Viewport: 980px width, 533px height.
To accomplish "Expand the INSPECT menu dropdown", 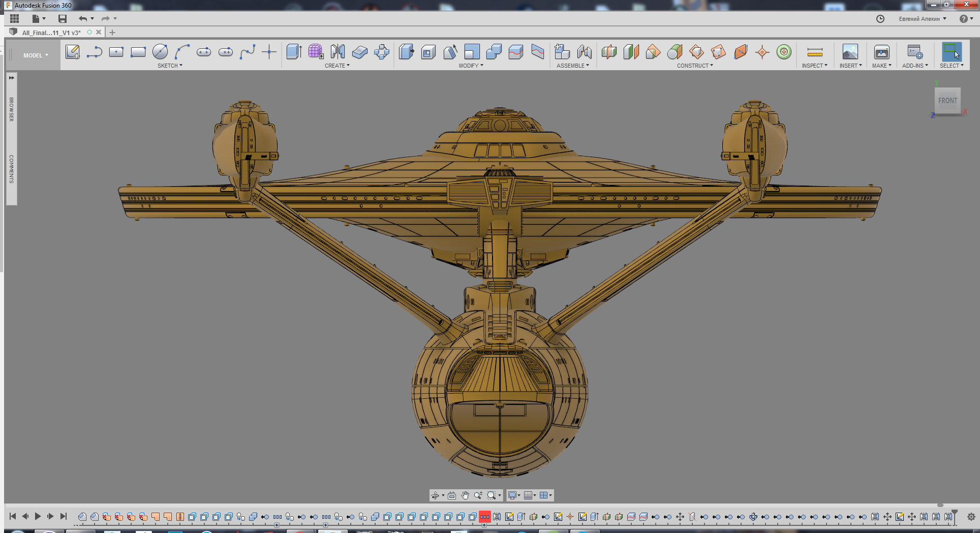I will click(x=815, y=66).
